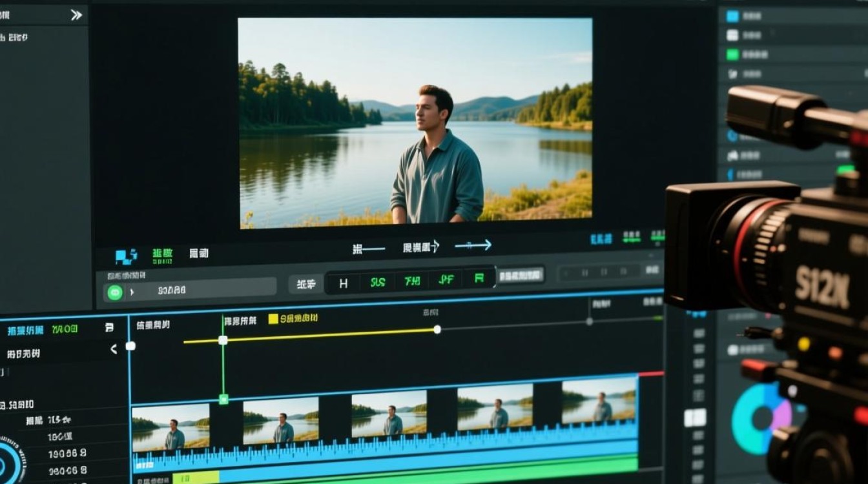The width and height of the screenshot is (868, 484).
Task: Expand the small chevron beside the round green button
Action: (x=132, y=292)
